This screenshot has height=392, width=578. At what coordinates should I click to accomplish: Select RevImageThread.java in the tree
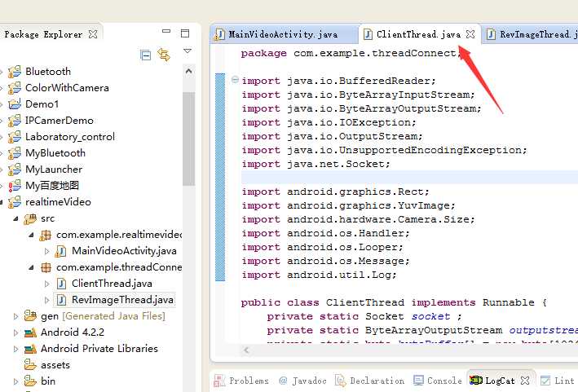tap(123, 300)
